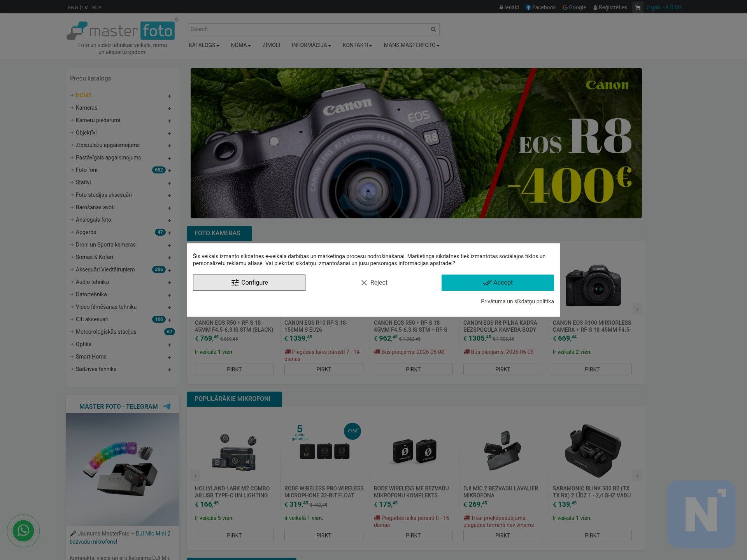Go to ZĪMOLI page
Viewport: 747px width, 560px height.
point(271,45)
